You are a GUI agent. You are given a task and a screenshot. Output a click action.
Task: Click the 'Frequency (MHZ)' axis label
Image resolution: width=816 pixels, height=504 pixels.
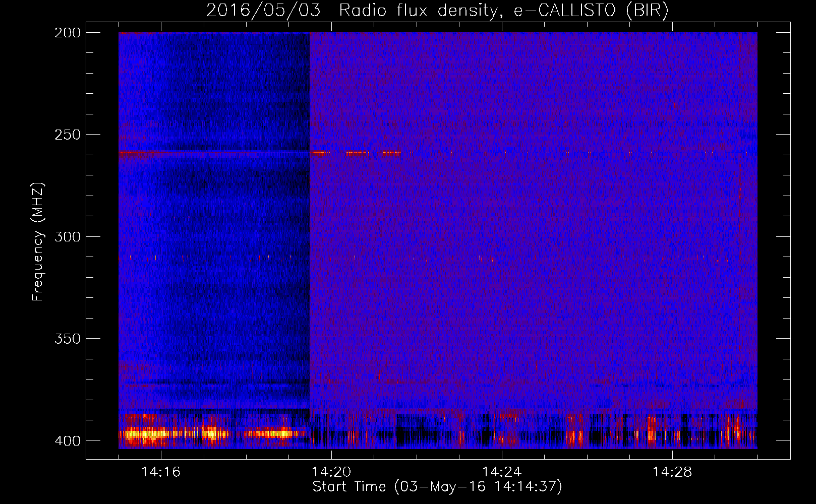tap(38, 242)
